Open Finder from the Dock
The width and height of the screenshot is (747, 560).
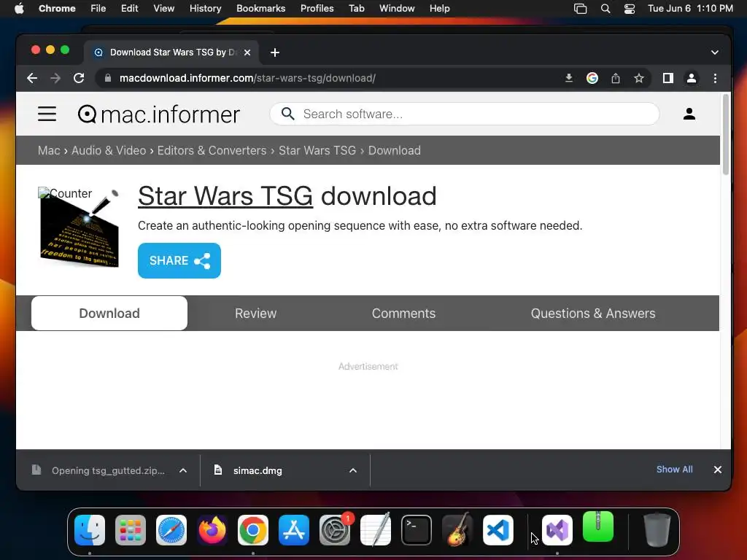point(90,530)
